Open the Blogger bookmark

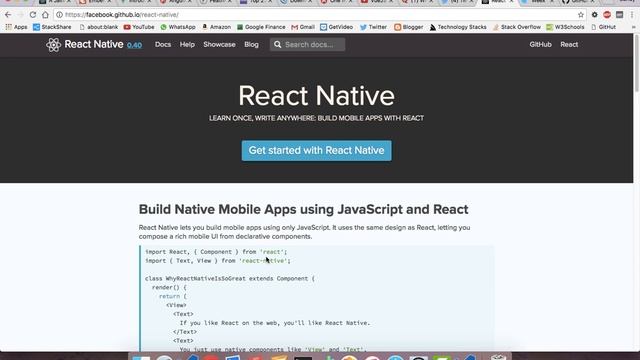(409, 27)
